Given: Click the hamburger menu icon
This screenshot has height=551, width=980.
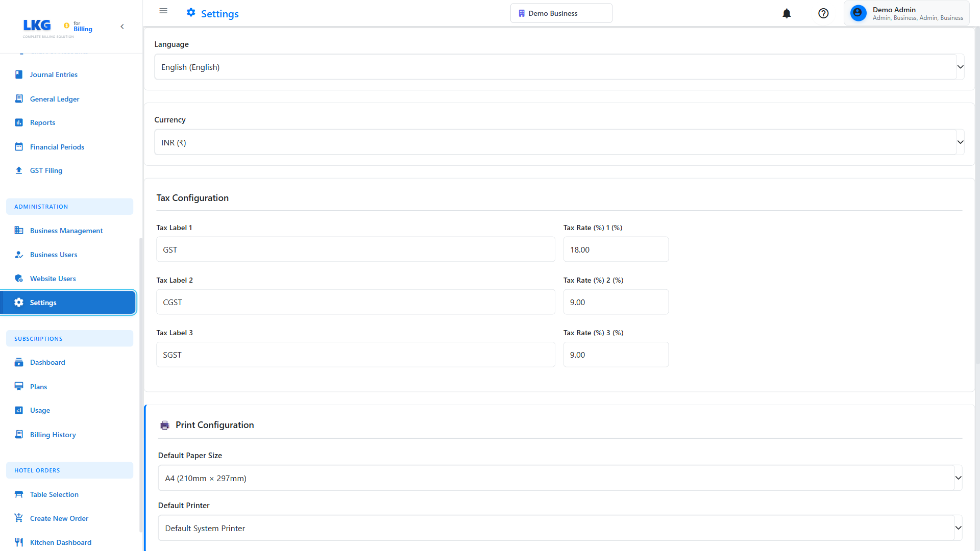Looking at the screenshot, I should click(163, 11).
